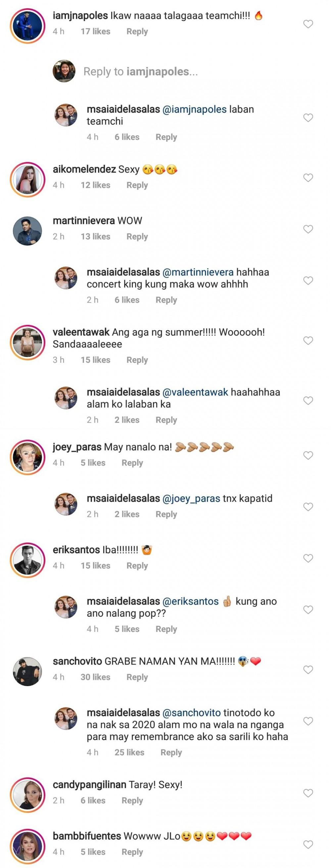Tap heart icon beside aikomelendez Sexy comment
This screenshot has height=868, width=331.
tap(308, 178)
